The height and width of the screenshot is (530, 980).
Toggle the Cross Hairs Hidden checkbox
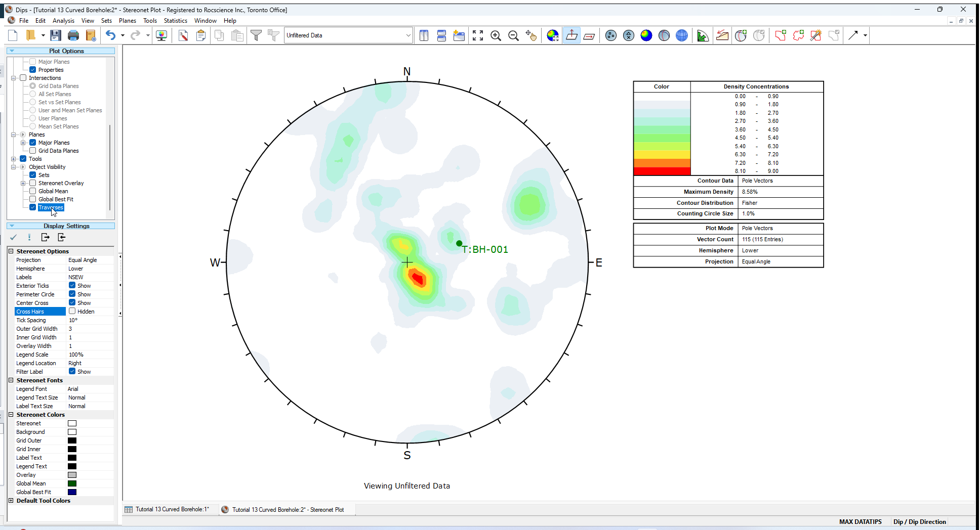tap(72, 311)
